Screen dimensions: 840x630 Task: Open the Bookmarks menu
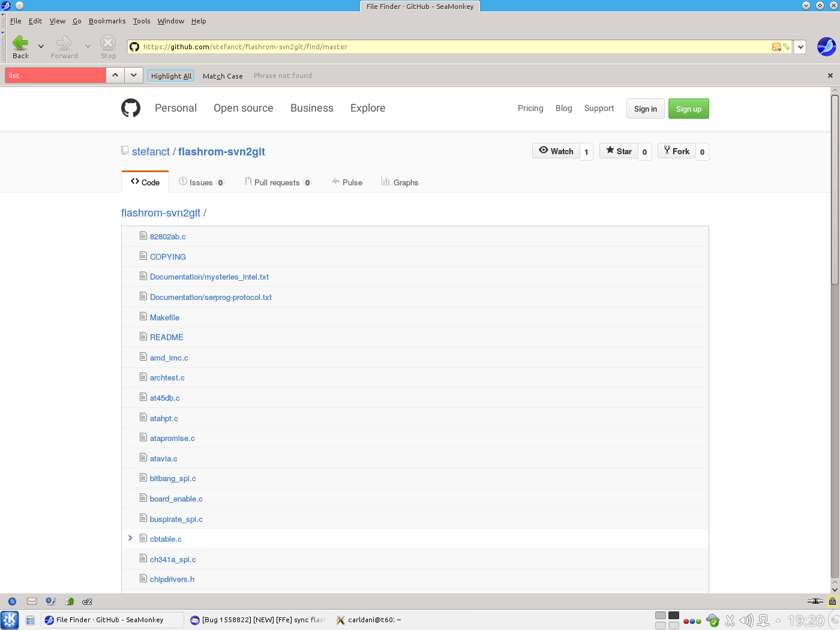107,21
